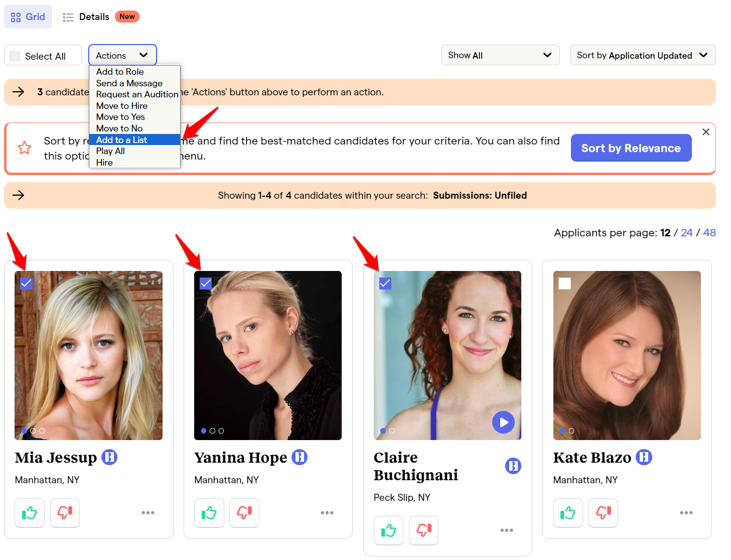The height and width of the screenshot is (560, 731).
Task: Click the B badge next to Yanina Hope
Action: 300,457
